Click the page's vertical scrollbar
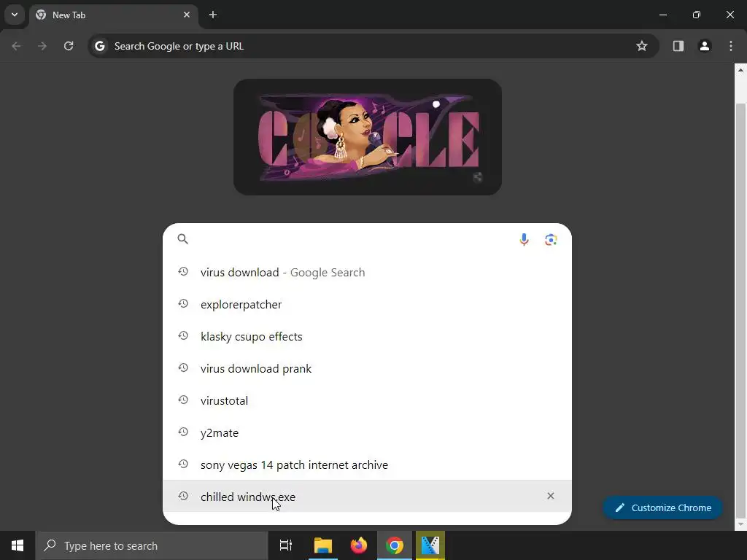747x560 pixels. pyautogui.click(x=741, y=309)
